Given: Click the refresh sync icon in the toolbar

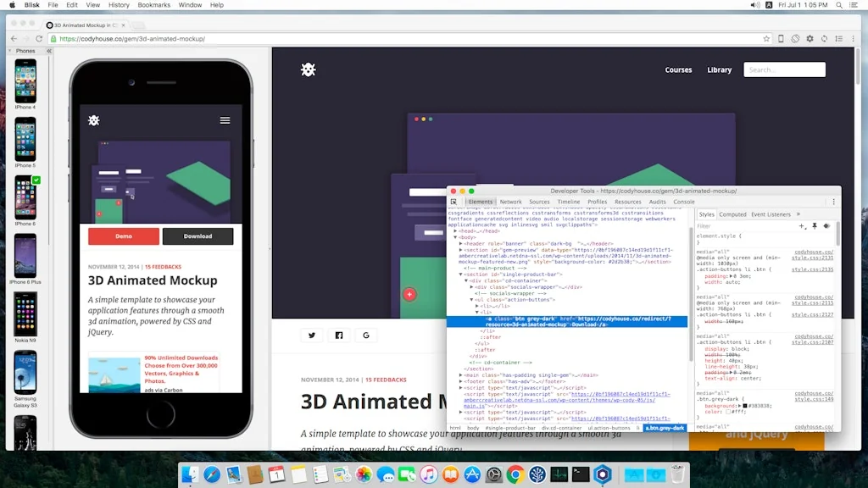Looking at the screenshot, I should [x=823, y=38].
